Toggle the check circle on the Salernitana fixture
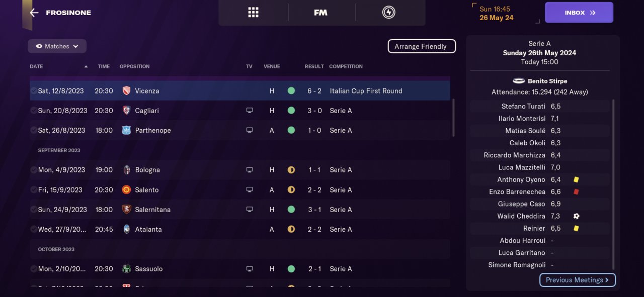The width and height of the screenshot is (644, 297). [x=33, y=210]
